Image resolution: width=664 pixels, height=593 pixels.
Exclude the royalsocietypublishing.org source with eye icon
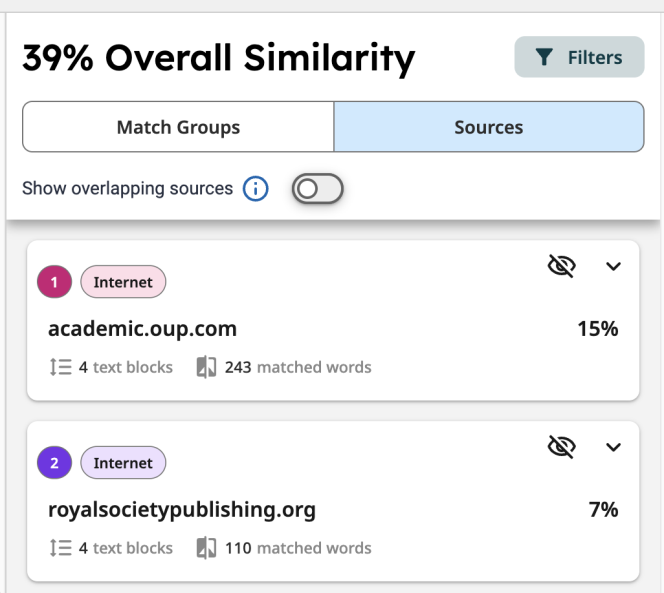pyautogui.click(x=562, y=447)
